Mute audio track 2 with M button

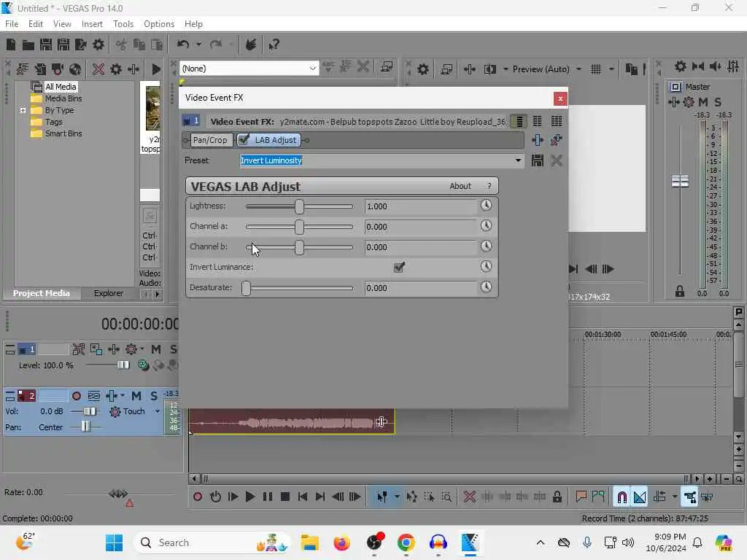click(136, 396)
